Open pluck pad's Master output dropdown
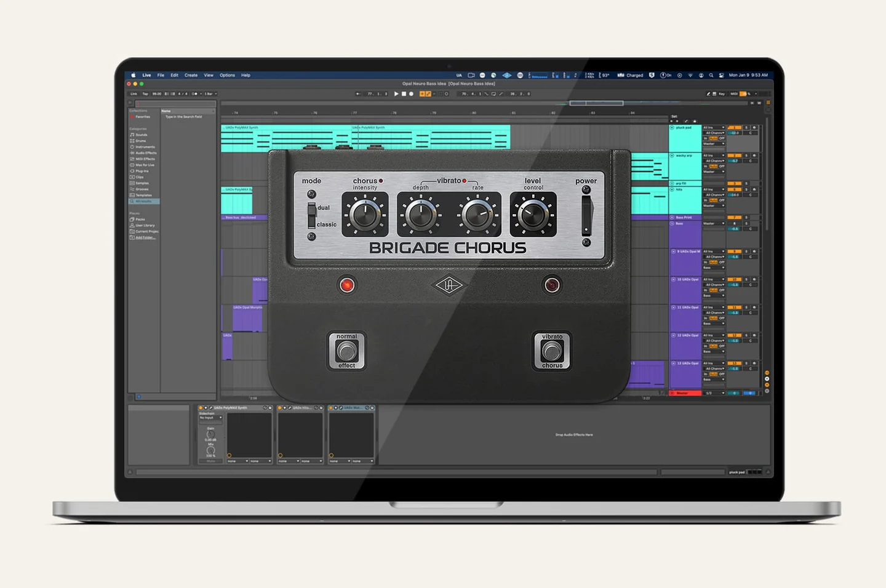 714,144
